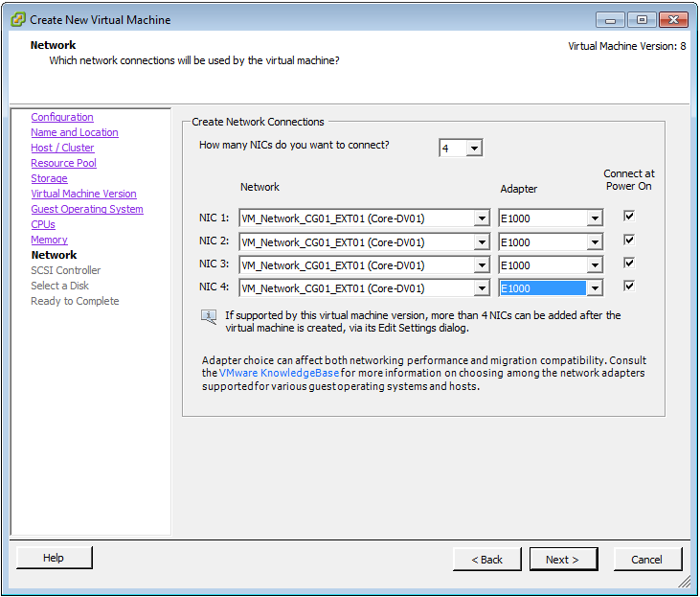Go to the Name and Location step
Screen dimensions: 700x597
[x=75, y=132]
